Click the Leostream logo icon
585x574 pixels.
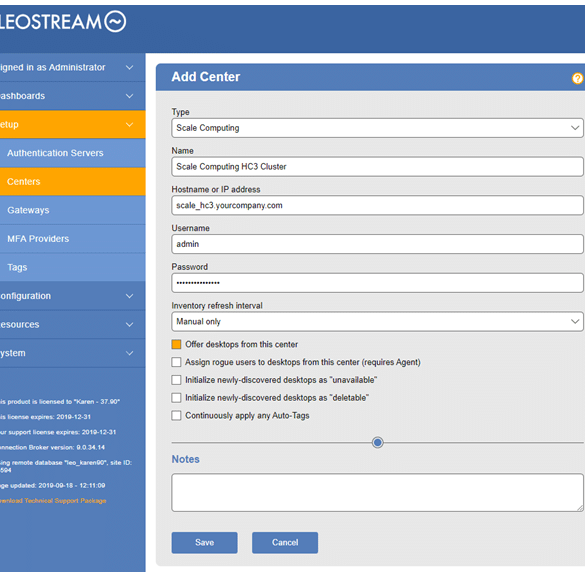[115, 21]
